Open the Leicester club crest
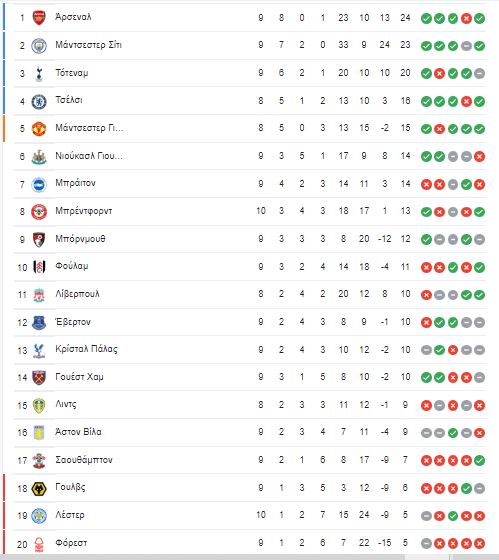Image resolution: width=499 pixels, height=560 pixels. 39,516
